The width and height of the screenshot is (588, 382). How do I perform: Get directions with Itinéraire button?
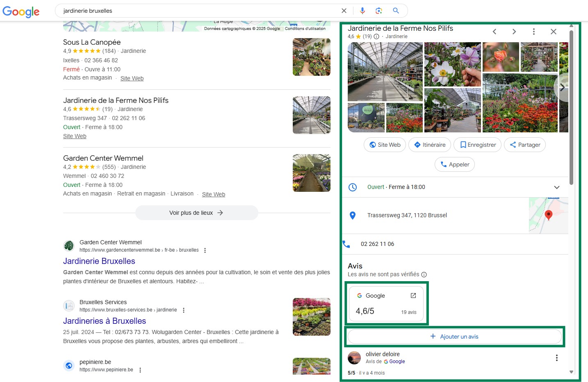[x=430, y=145]
